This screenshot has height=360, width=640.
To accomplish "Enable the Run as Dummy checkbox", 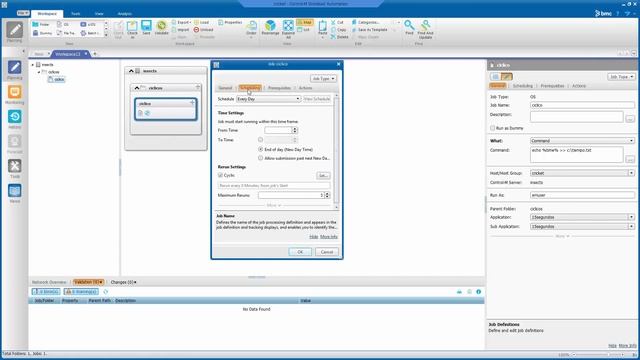I will pos(493,128).
